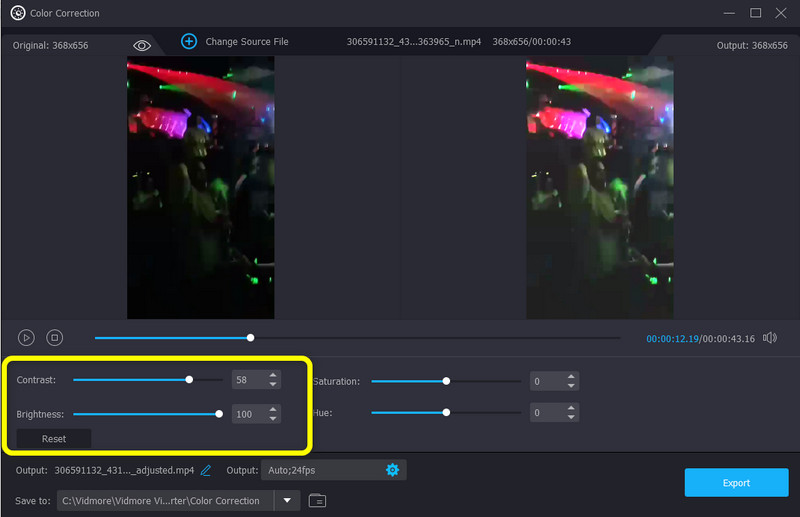Click the original video preview thumbnail
The width and height of the screenshot is (800, 517).
point(201,188)
